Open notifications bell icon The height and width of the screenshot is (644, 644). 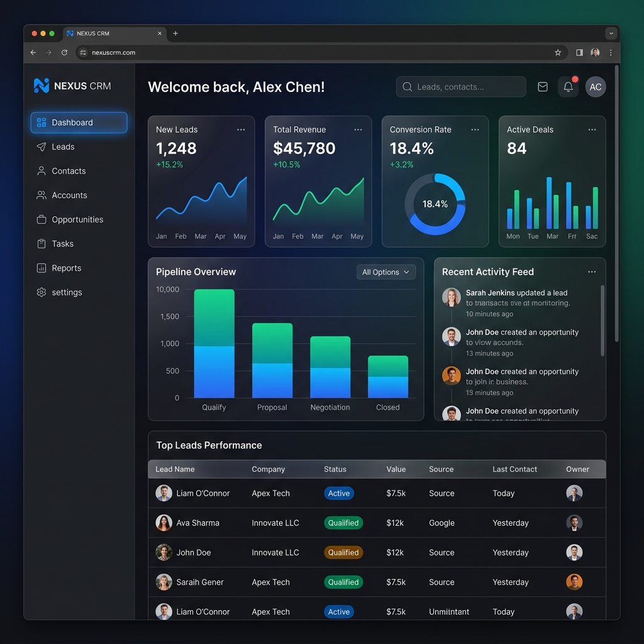pyautogui.click(x=569, y=87)
